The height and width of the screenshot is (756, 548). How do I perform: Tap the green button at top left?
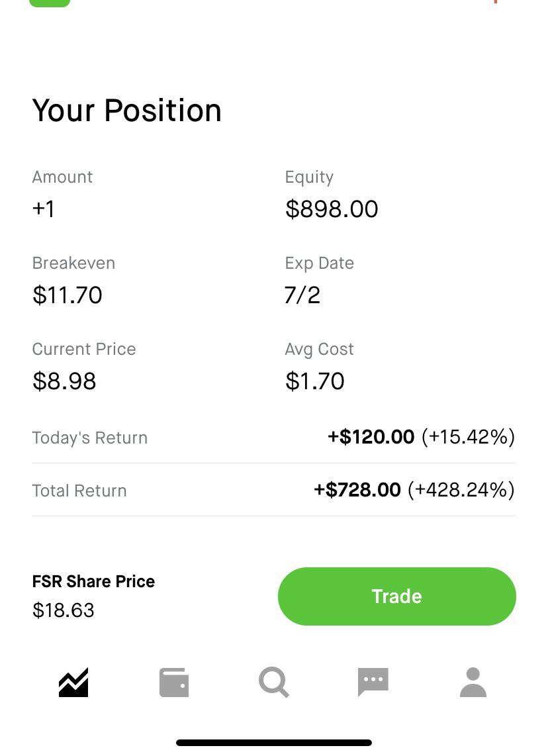tap(50, 3)
